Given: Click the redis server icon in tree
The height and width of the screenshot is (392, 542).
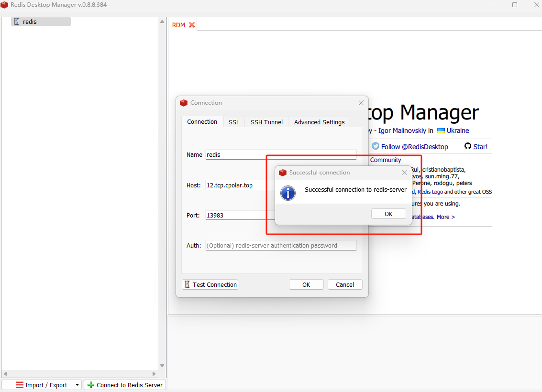Looking at the screenshot, I should pyautogui.click(x=16, y=22).
